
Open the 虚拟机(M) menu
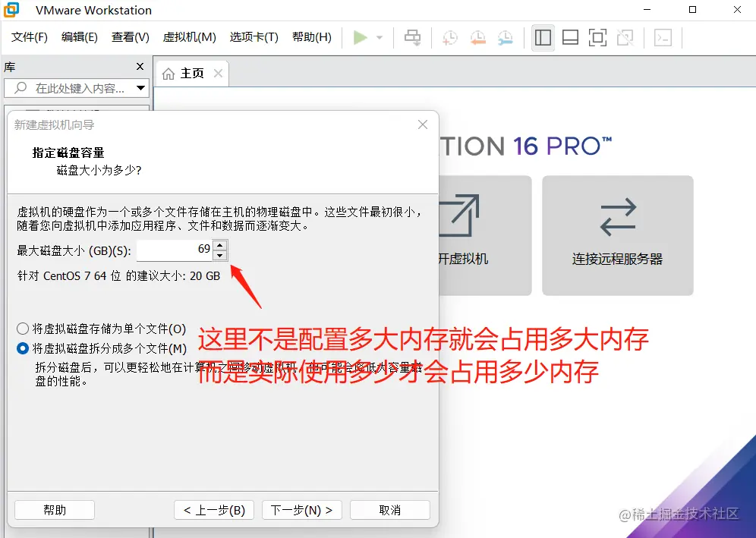click(189, 36)
